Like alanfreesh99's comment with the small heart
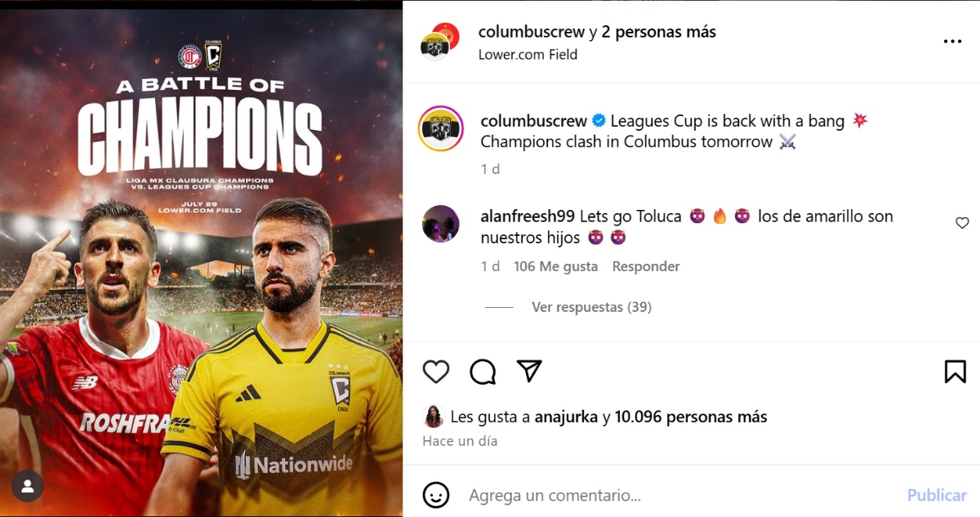980x517 pixels. pyautogui.click(x=962, y=223)
